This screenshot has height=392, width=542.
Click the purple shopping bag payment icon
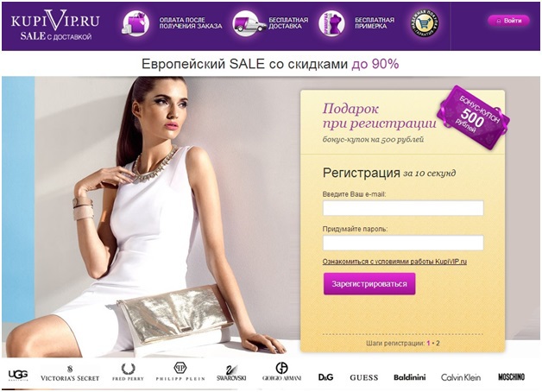point(135,23)
